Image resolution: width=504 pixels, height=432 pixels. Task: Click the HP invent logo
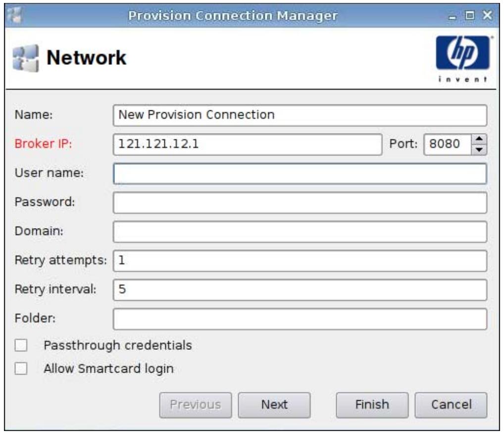tap(463, 59)
